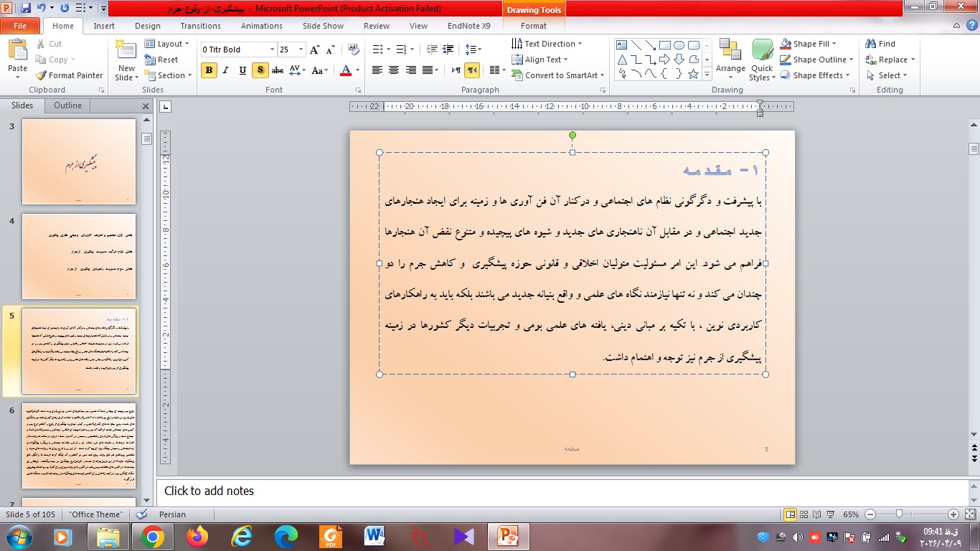This screenshot has height=551, width=980.
Task: Click the notes area to add notes
Action: (x=561, y=491)
